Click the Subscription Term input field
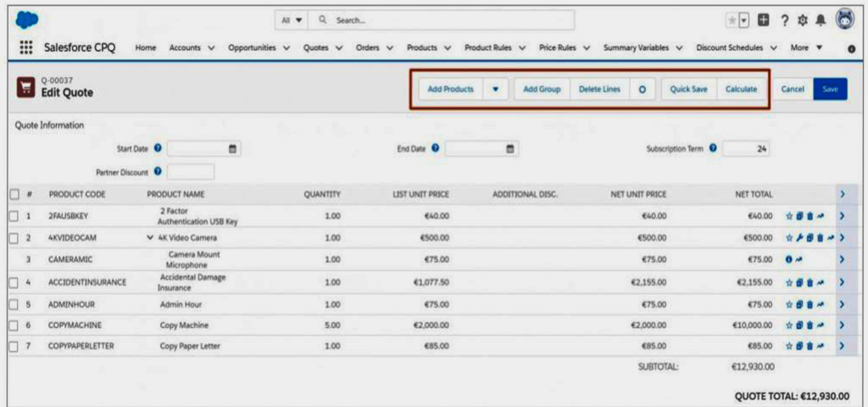The height and width of the screenshot is (407, 868). [746, 148]
